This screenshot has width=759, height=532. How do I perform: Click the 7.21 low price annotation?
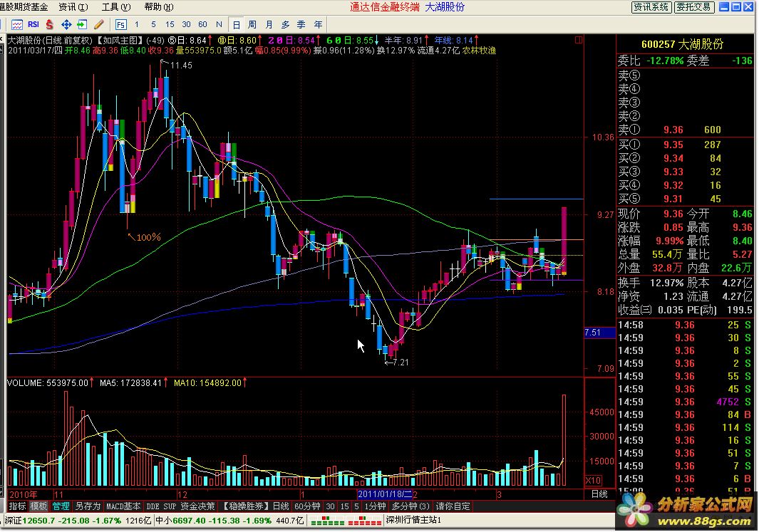[401, 363]
